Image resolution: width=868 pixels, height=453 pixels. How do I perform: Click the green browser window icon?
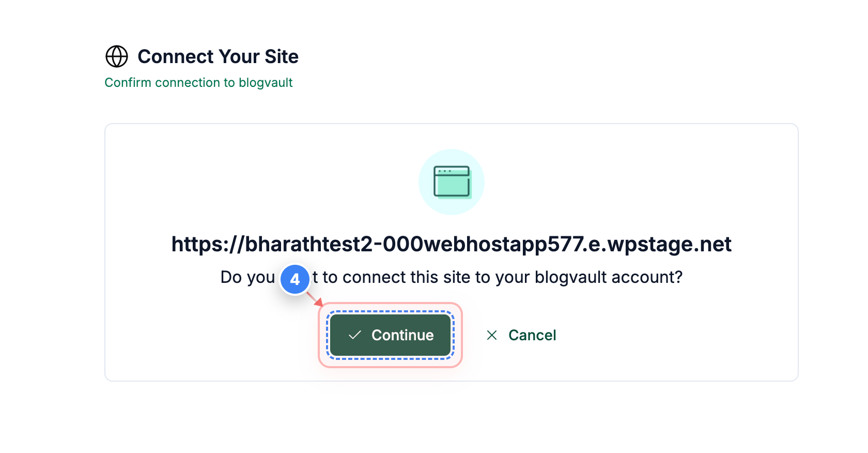click(452, 182)
